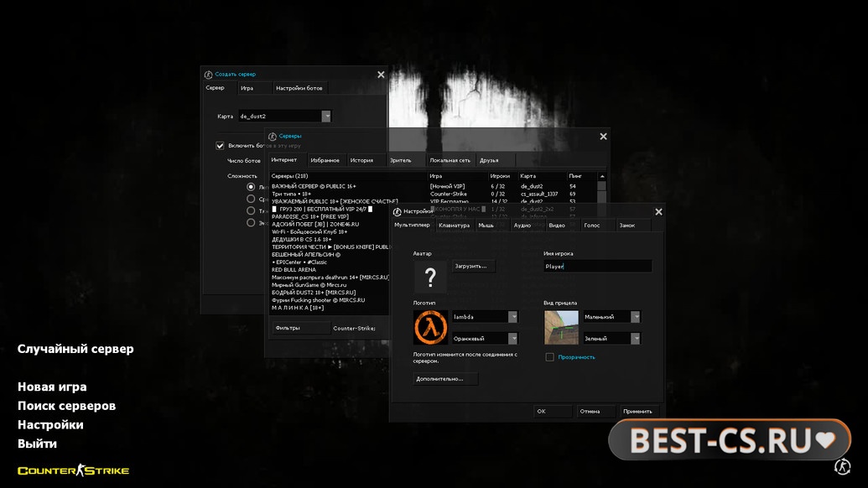Click the question-mark avatar placeholder image
The image size is (868, 488).
tap(430, 276)
